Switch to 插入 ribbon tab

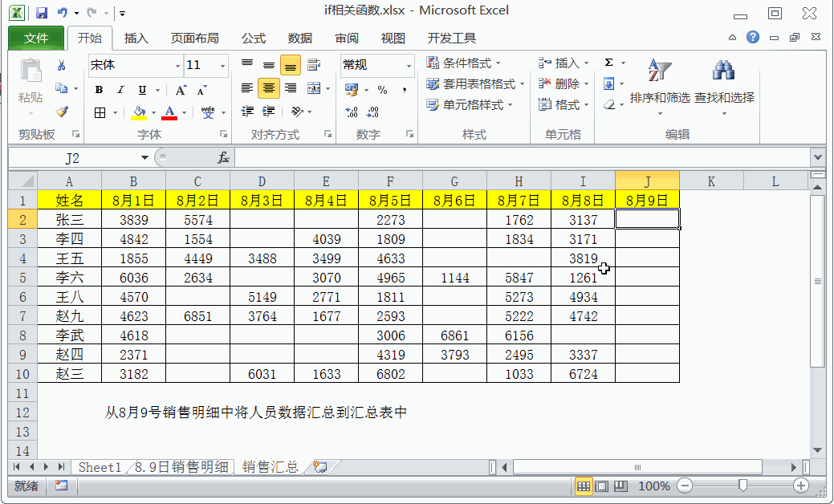[x=136, y=38]
